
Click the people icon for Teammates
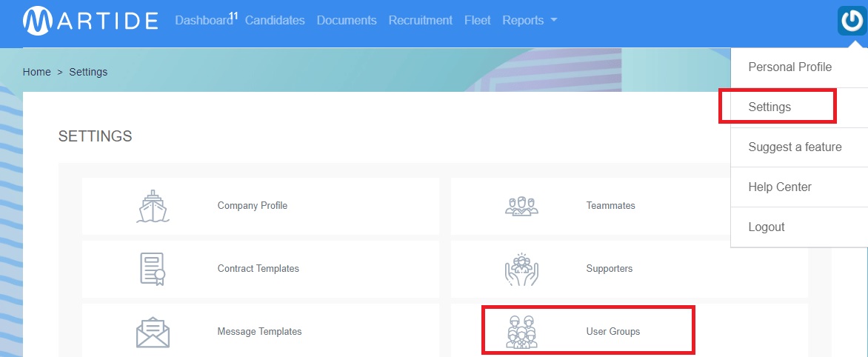521,206
